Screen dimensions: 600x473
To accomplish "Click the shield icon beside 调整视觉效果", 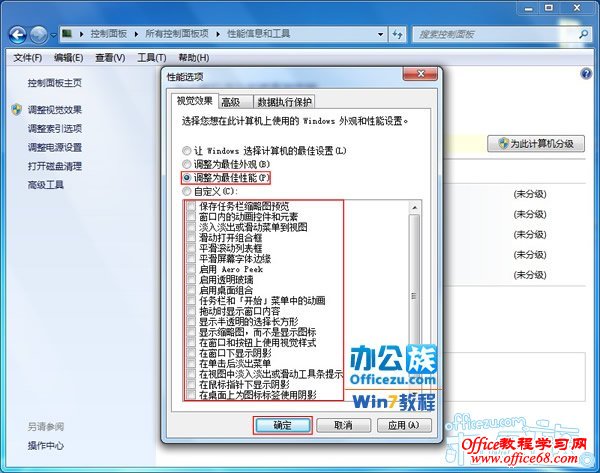I will point(16,110).
